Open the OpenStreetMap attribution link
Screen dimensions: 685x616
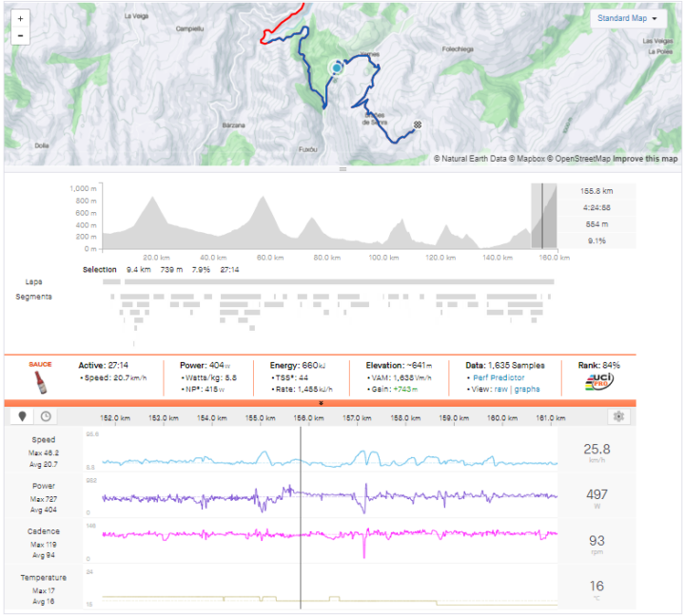tap(582, 159)
